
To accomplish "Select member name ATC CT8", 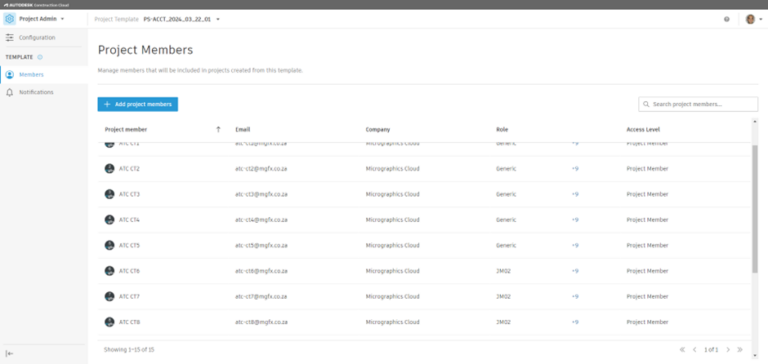I will (x=129, y=322).
